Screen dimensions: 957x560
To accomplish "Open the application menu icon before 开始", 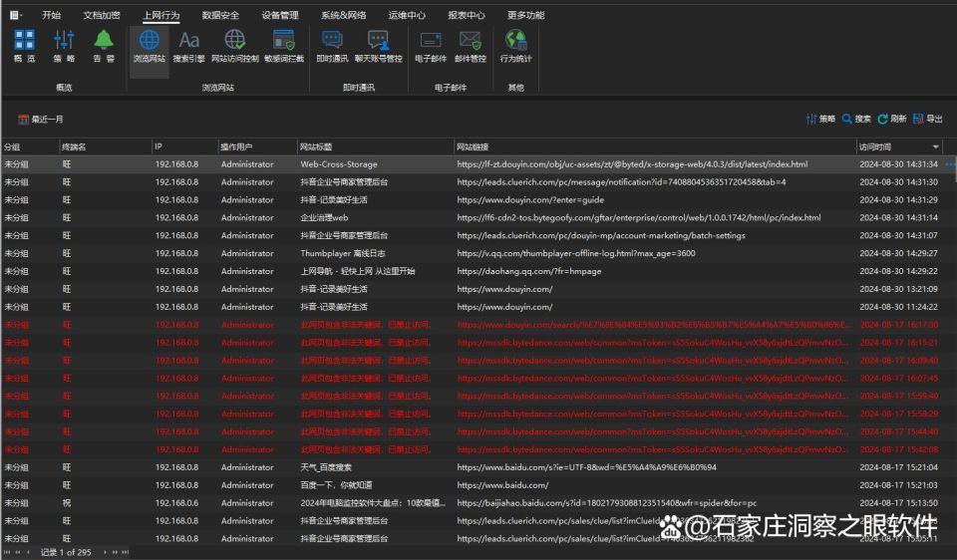I will tap(15, 15).
